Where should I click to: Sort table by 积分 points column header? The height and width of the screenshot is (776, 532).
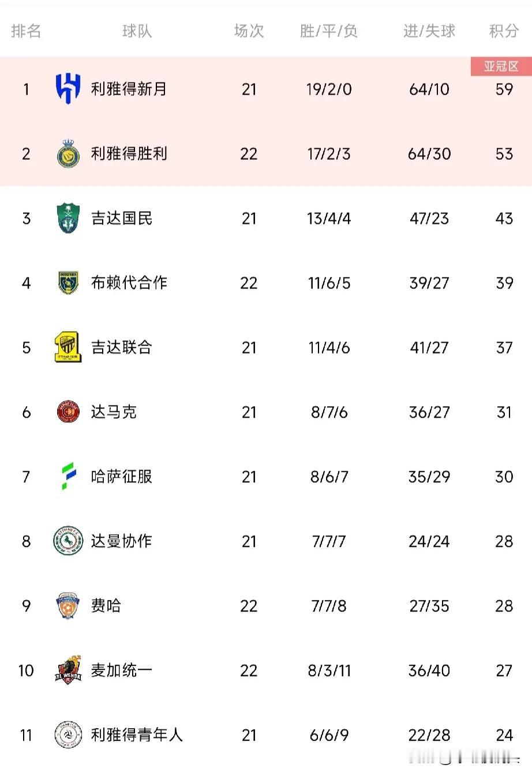[x=504, y=31]
